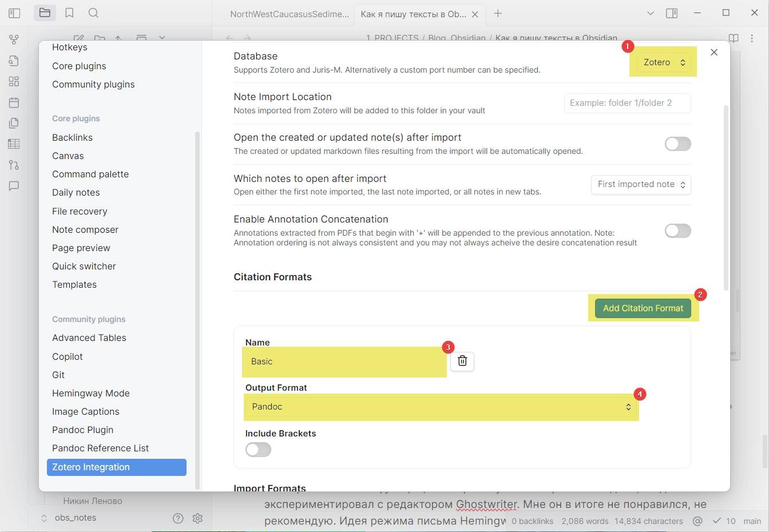
Task: Click the @ mention icon in the status bar
Action: coord(697,521)
